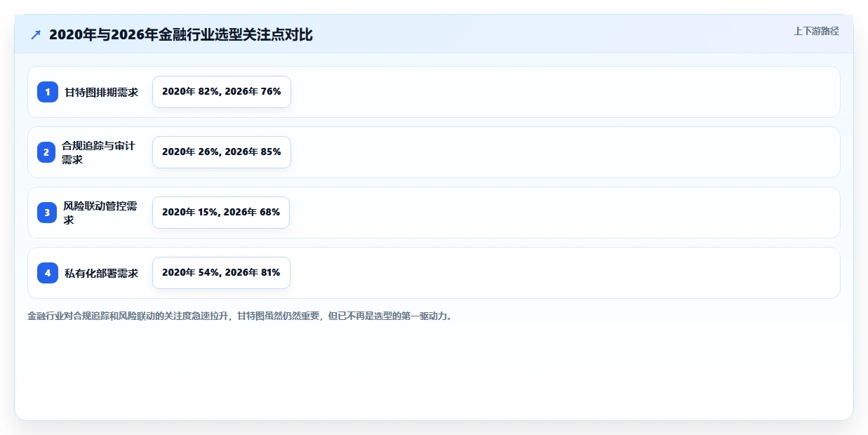Click the 2020年 26%, 2026年 85% value chip

click(222, 152)
